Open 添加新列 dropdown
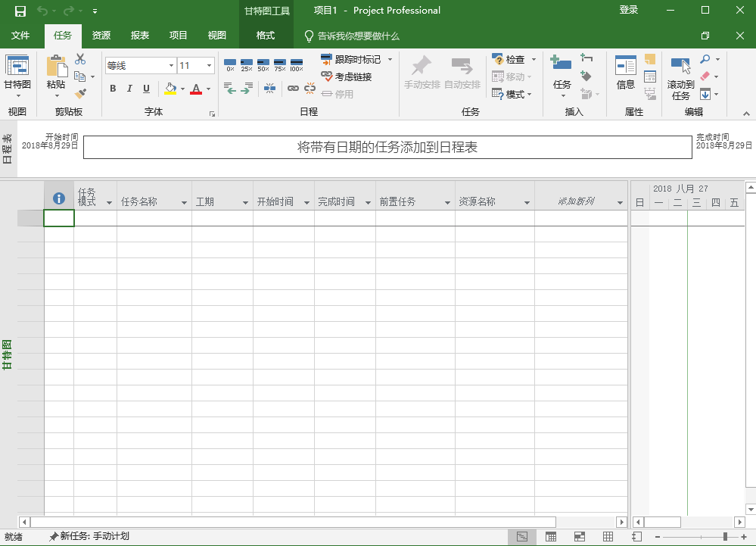 pos(620,203)
